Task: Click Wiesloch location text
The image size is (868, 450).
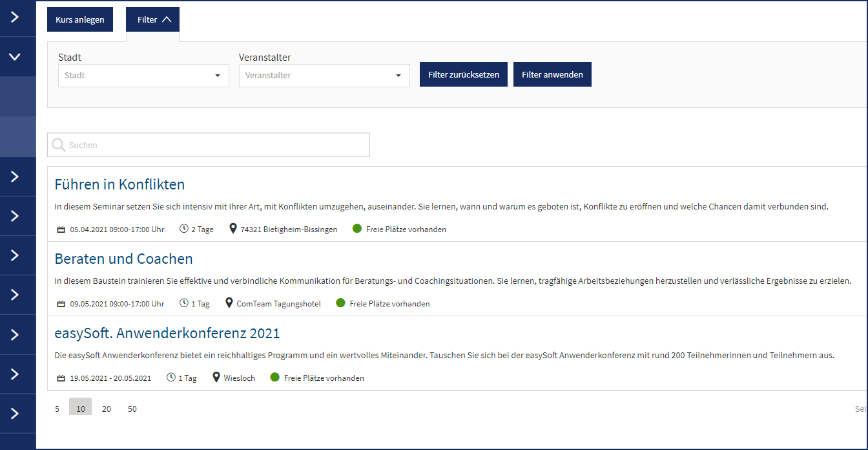Action: pos(239,378)
